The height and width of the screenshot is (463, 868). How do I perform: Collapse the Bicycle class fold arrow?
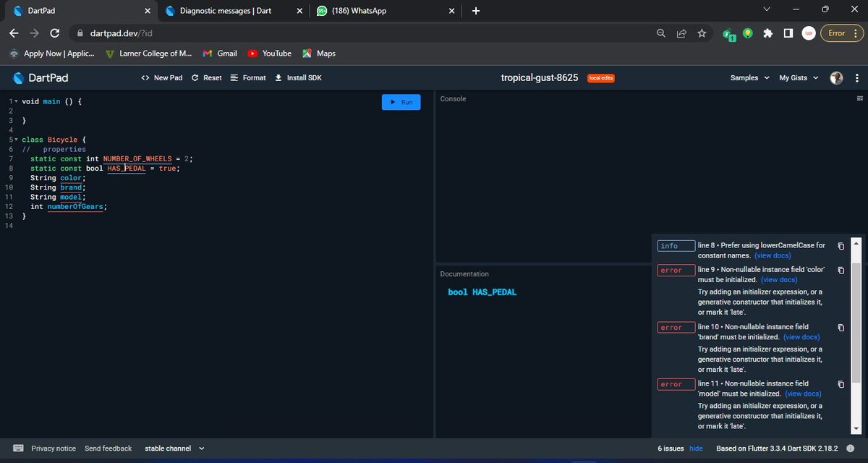16,140
